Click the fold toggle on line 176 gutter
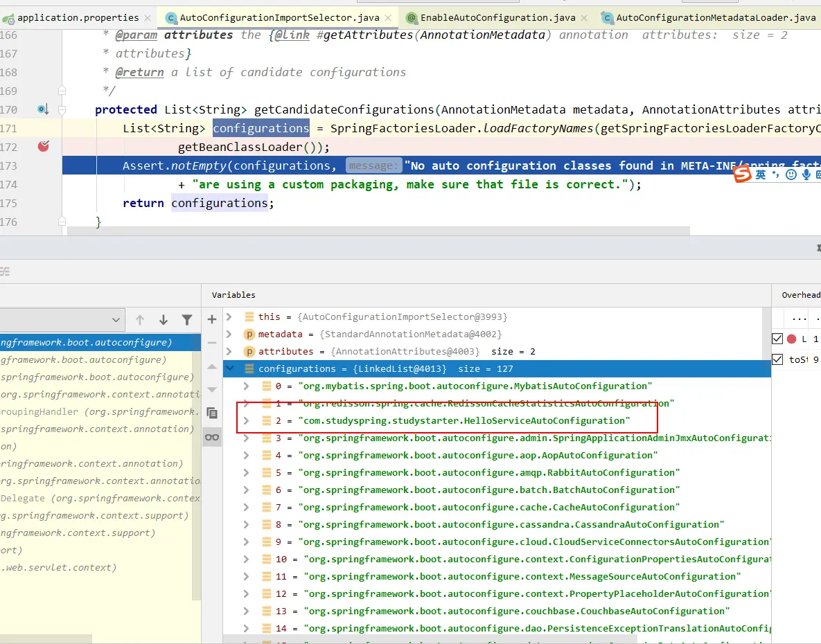This screenshot has height=644, width=821. 62,222
